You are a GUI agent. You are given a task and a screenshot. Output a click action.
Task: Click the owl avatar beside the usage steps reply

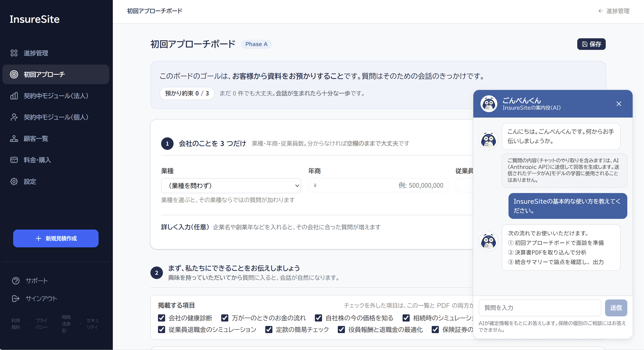488,241
